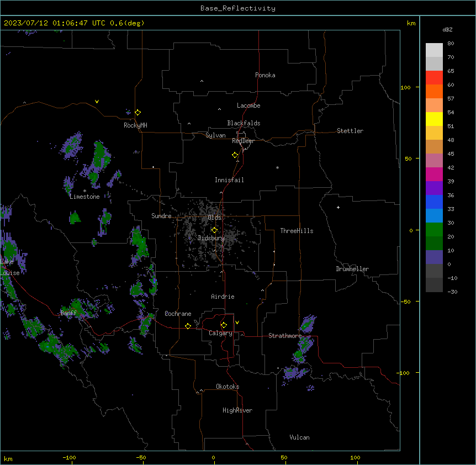476x465 pixels.
Task: Click the yellow diamond marker above Calgary label
Action: pyautogui.click(x=224, y=325)
